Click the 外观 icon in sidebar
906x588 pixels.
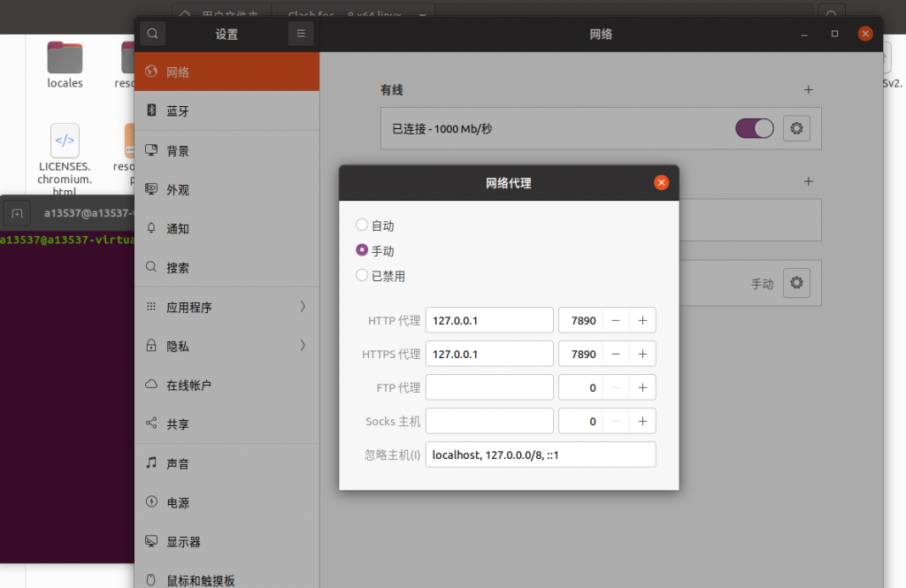(151, 189)
